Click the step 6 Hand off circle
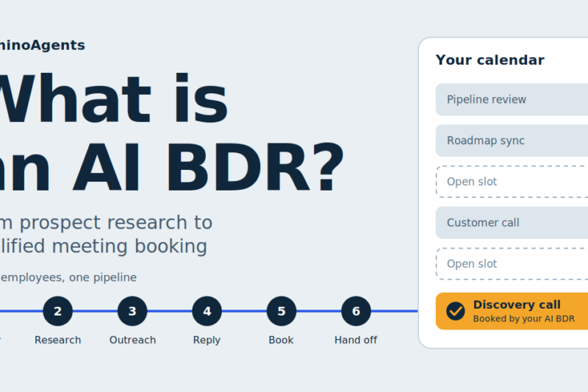The width and height of the screenshot is (588, 392). pyautogui.click(x=356, y=311)
